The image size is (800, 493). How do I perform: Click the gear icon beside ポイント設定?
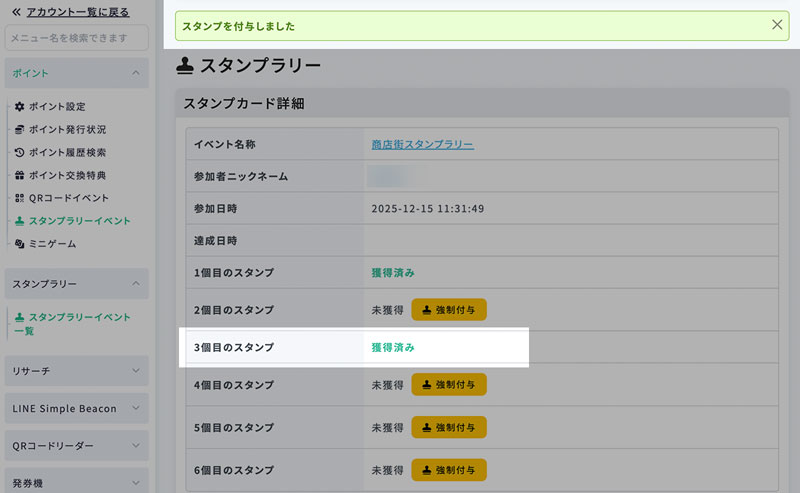point(20,107)
